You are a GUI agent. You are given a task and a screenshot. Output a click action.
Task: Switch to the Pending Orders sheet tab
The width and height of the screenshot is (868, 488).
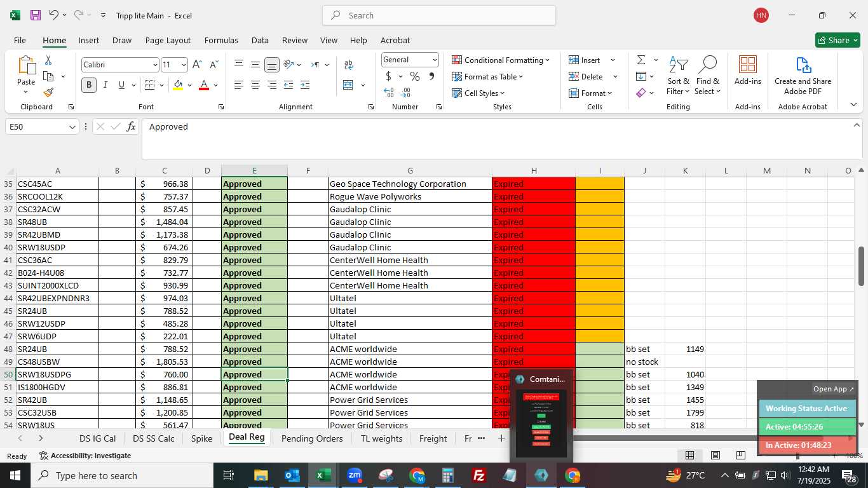point(312,438)
